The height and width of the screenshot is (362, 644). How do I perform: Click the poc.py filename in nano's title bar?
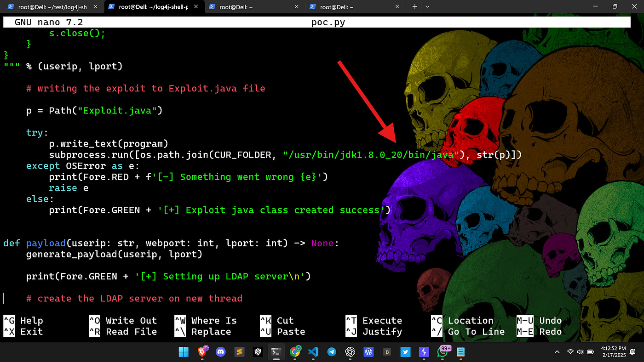[328, 23]
